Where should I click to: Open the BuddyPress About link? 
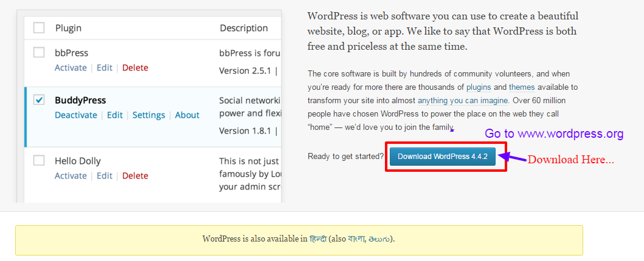click(187, 115)
